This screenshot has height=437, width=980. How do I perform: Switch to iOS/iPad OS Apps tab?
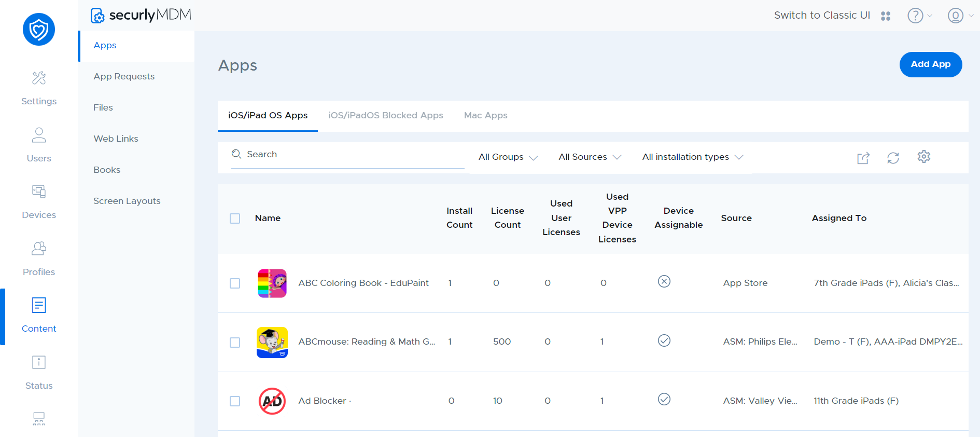(x=268, y=115)
